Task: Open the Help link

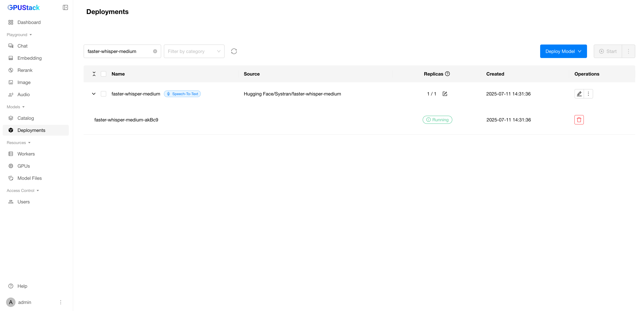Action: 22,286
